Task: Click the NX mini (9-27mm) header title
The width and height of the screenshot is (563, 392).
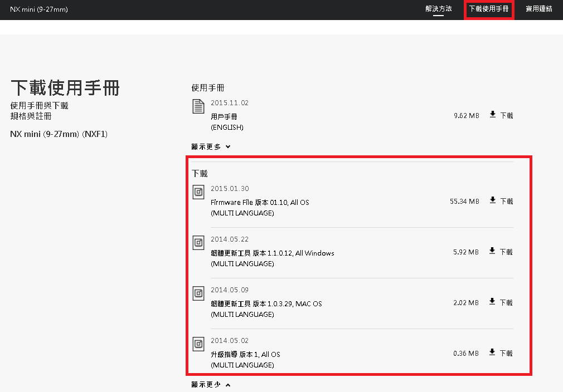Action: (x=39, y=9)
